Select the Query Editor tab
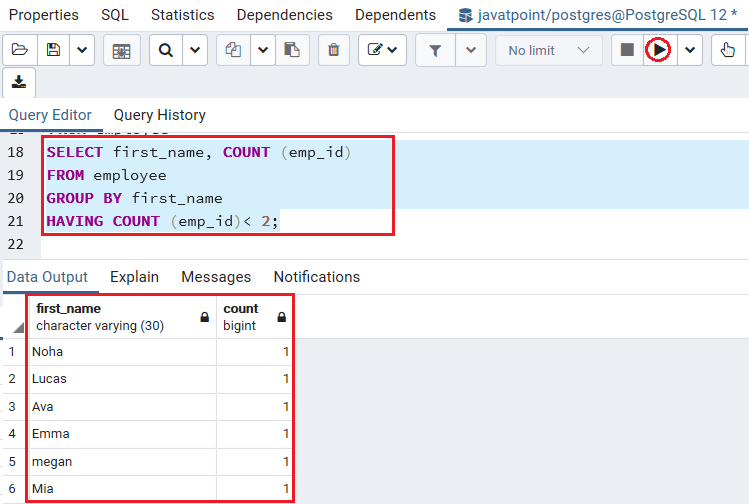 50,115
